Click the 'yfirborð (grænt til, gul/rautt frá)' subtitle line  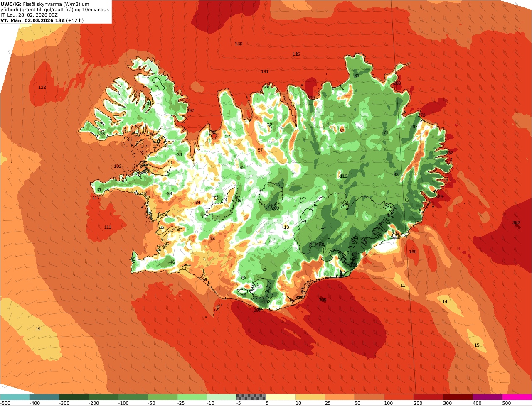coord(55,9)
